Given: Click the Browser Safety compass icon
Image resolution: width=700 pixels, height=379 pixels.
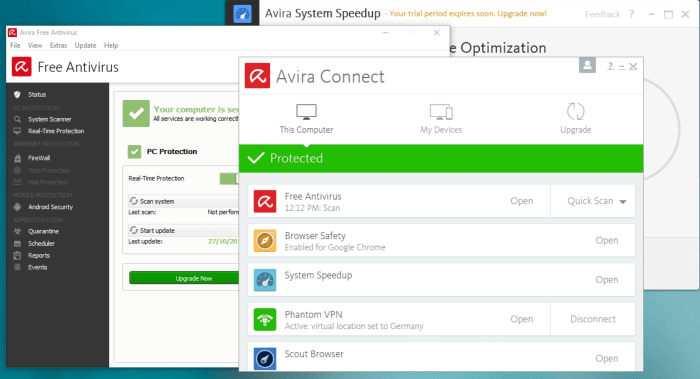Looking at the screenshot, I should coord(265,241).
